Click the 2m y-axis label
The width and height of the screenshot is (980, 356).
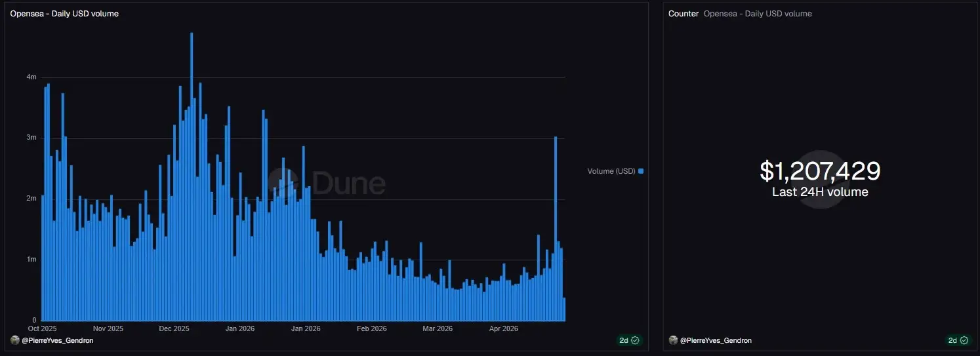(31, 199)
